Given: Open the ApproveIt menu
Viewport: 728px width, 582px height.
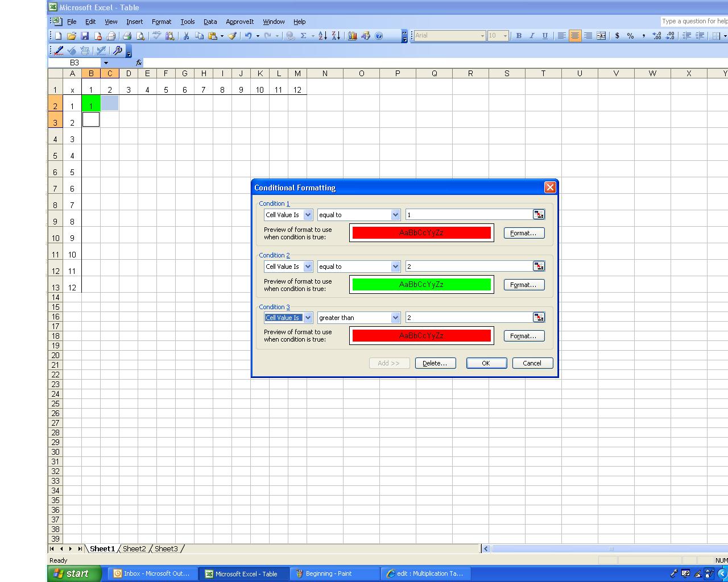Looking at the screenshot, I should pyautogui.click(x=239, y=22).
